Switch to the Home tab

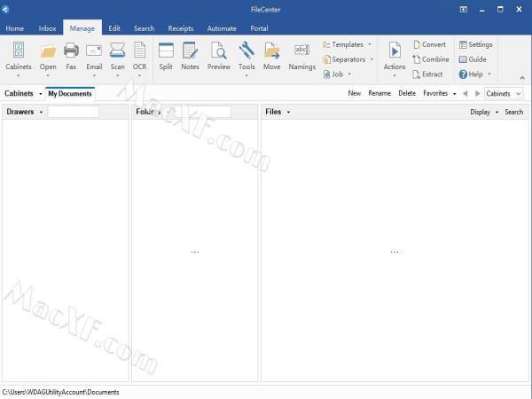pos(14,28)
